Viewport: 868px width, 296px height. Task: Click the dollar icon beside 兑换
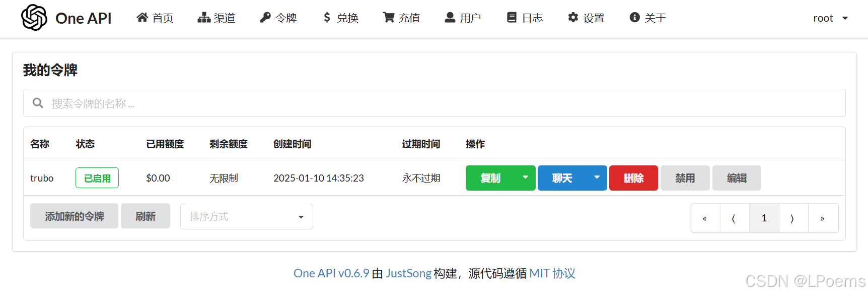point(327,18)
